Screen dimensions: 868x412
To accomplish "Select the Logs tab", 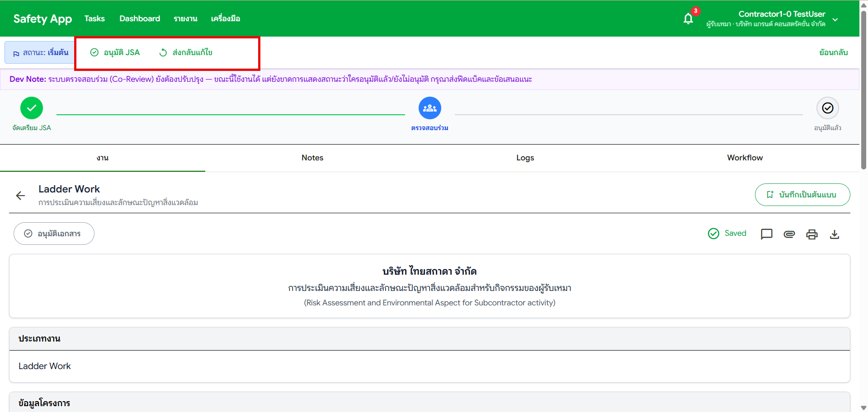I will (x=525, y=158).
